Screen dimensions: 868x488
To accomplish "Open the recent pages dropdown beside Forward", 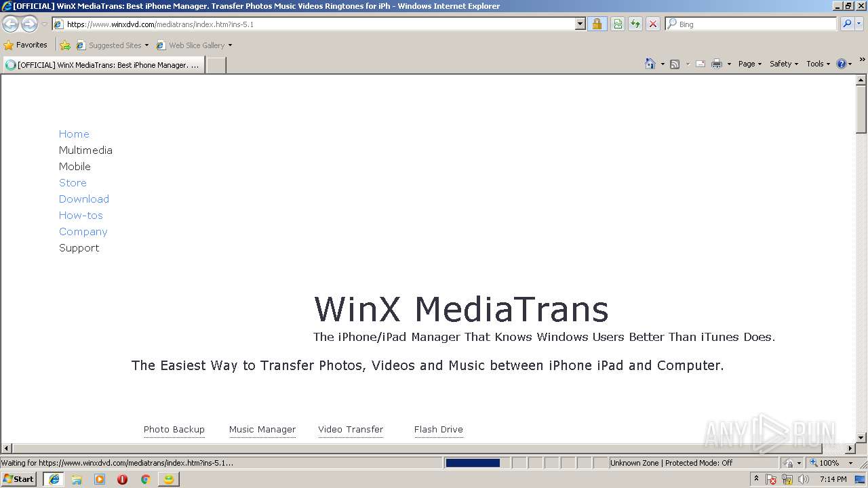I will pos(44,24).
